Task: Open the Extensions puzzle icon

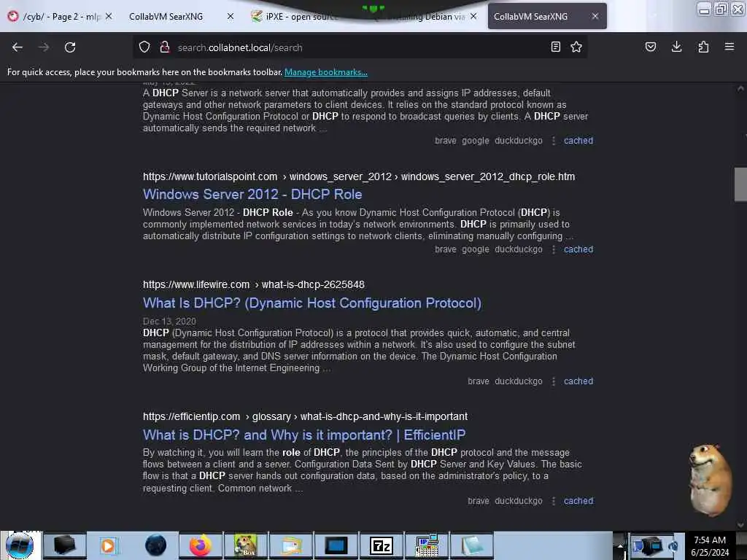Action: pyautogui.click(x=703, y=47)
